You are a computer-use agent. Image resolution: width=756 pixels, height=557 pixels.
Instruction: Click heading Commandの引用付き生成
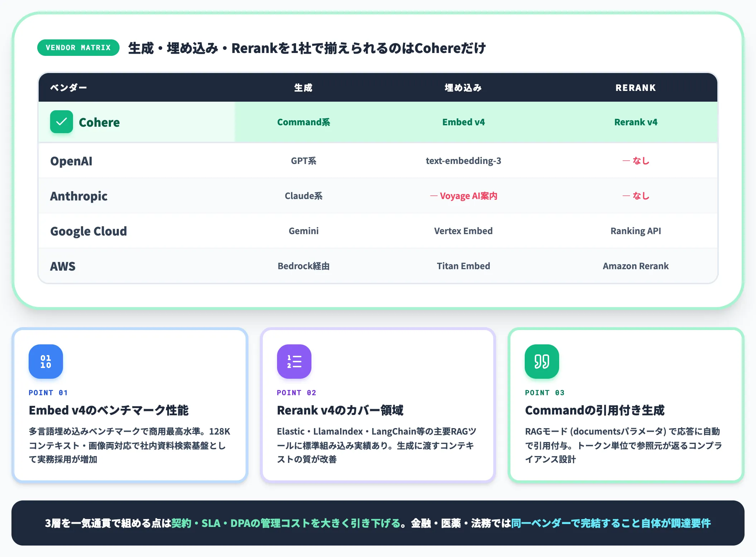tap(595, 410)
